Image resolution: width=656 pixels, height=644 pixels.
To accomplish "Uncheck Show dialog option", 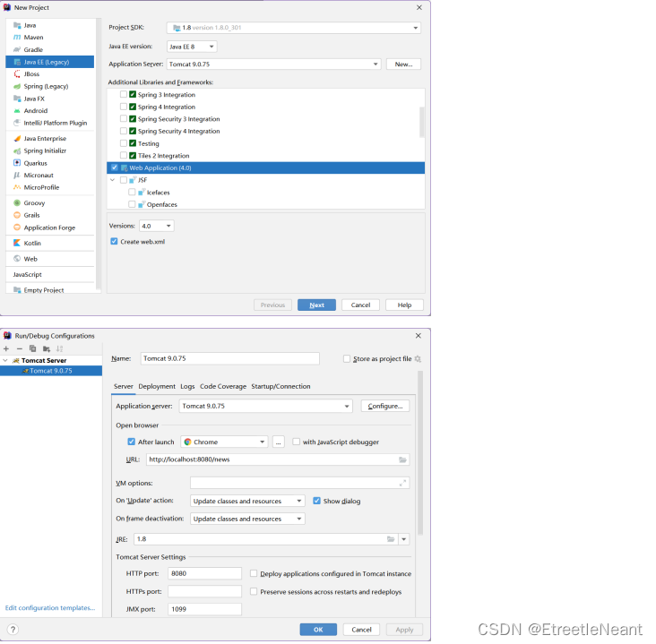I will (x=316, y=501).
